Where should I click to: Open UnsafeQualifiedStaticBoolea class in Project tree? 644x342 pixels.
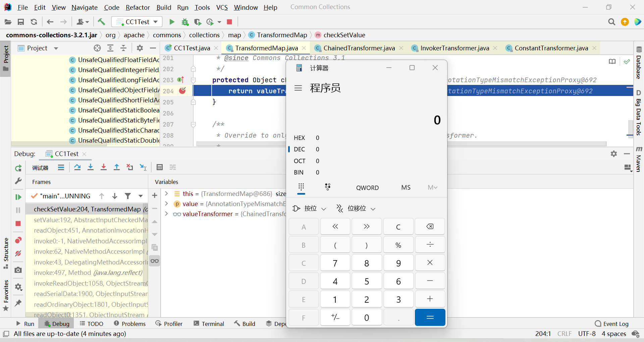click(x=114, y=110)
